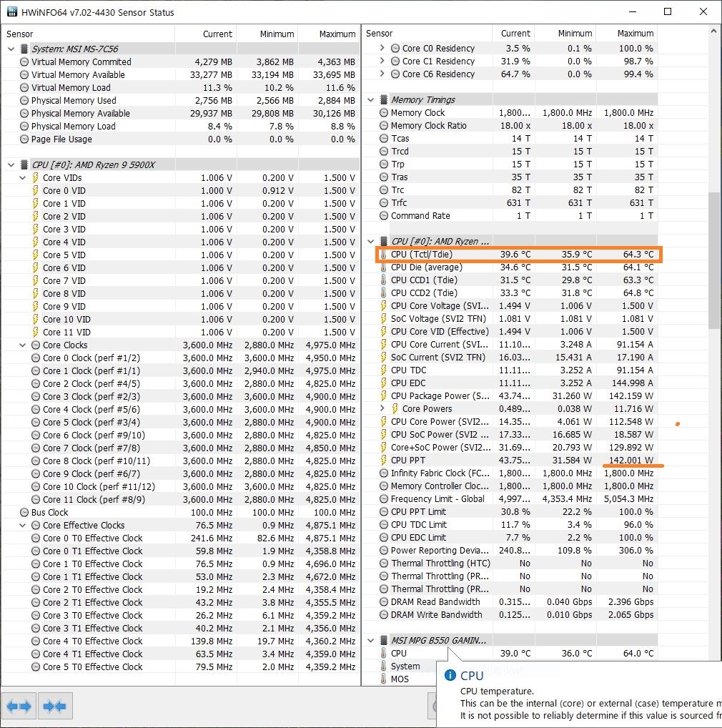Click the thermometer icon beside CPU CCD2 (Tdie)

pos(383,293)
